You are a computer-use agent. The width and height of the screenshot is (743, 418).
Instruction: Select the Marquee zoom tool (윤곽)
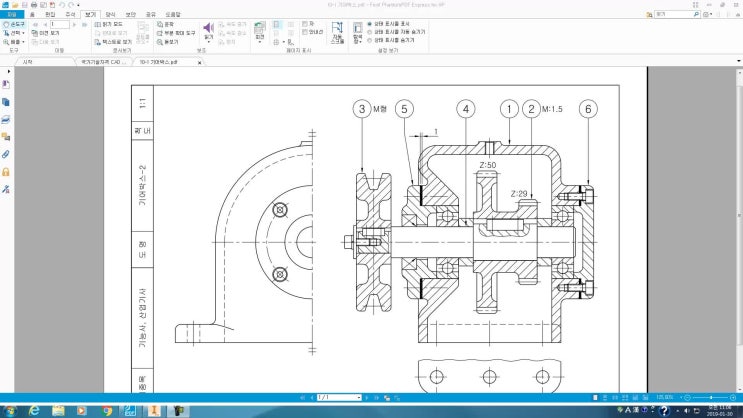(x=165, y=24)
